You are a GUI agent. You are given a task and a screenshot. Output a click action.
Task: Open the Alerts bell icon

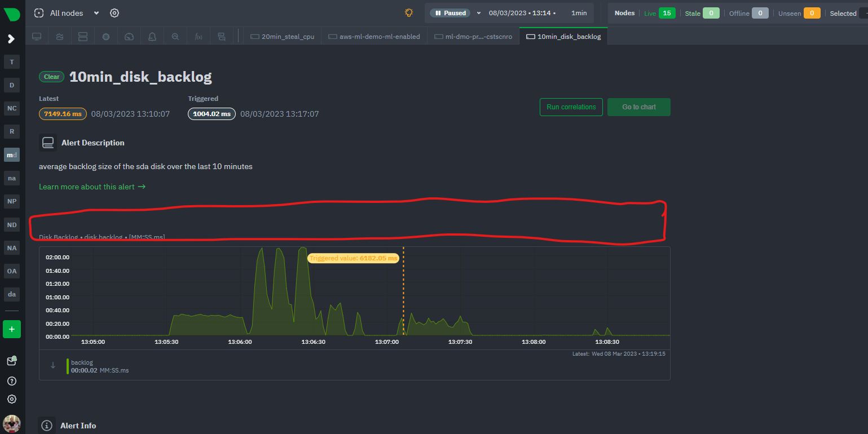pos(152,36)
